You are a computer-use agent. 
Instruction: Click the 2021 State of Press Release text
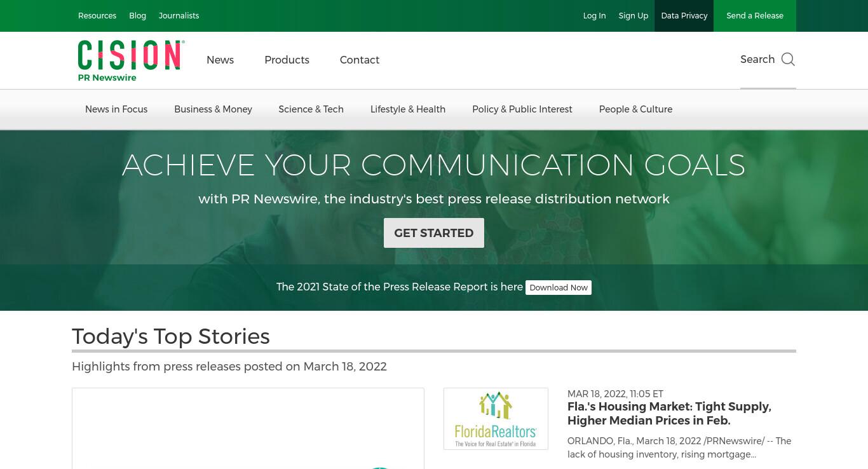coord(400,287)
